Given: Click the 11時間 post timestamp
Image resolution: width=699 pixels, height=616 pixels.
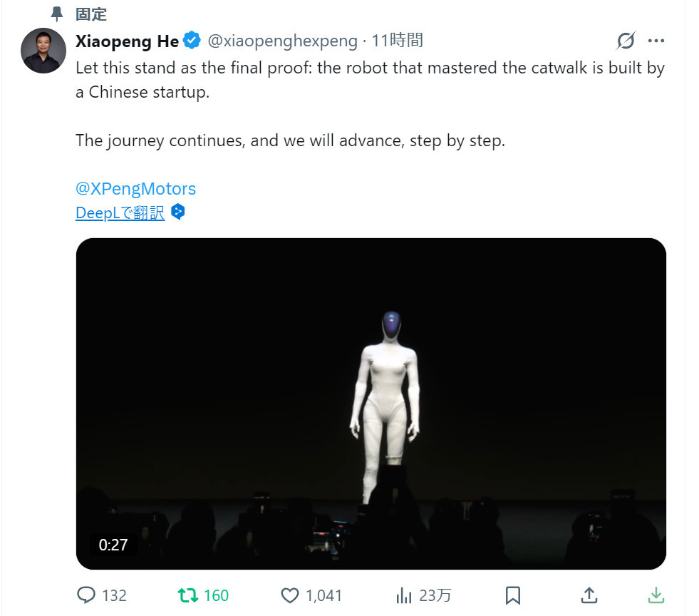Looking at the screenshot, I should 397,41.
